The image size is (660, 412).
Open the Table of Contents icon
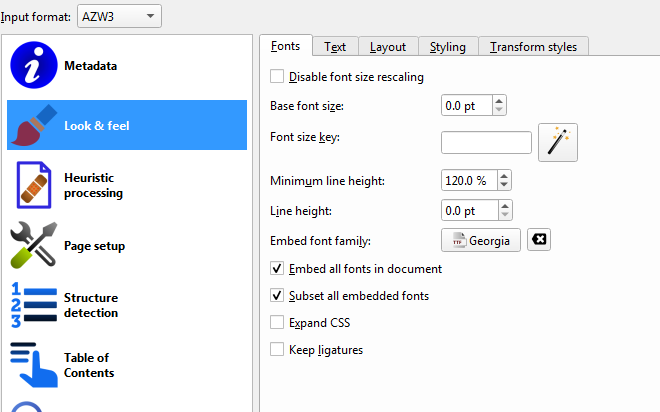tap(31, 365)
